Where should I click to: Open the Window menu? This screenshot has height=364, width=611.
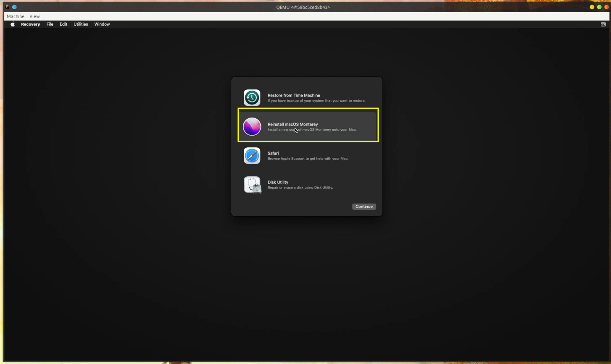coord(102,24)
